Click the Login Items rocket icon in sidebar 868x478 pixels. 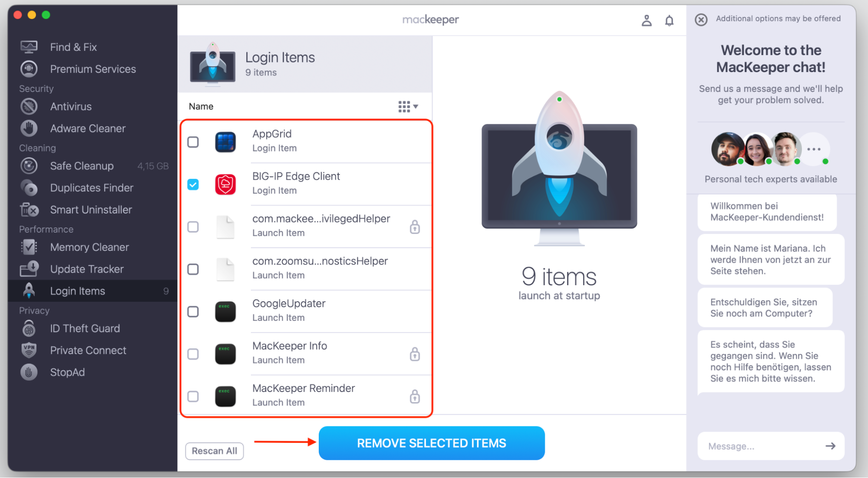[29, 291]
